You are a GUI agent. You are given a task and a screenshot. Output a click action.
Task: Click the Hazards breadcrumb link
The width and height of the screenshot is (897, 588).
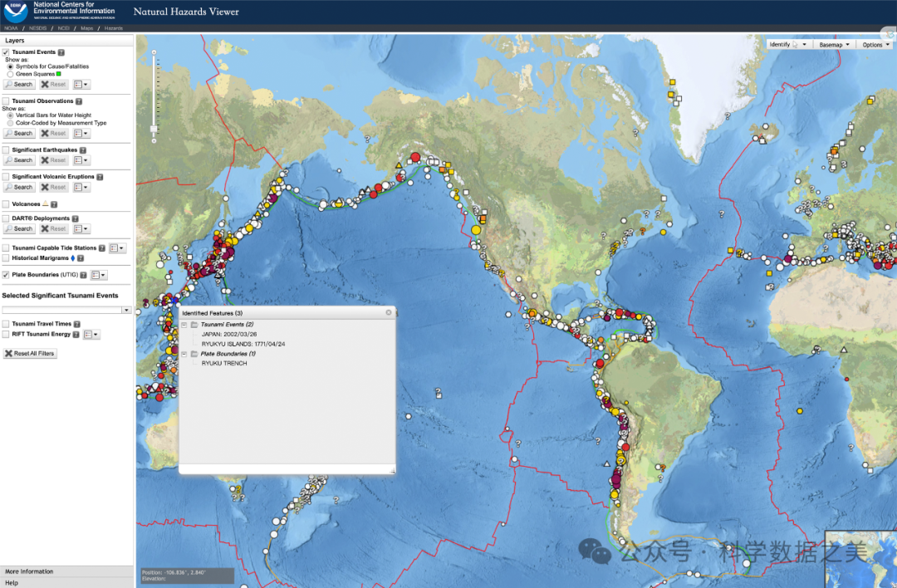point(113,28)
